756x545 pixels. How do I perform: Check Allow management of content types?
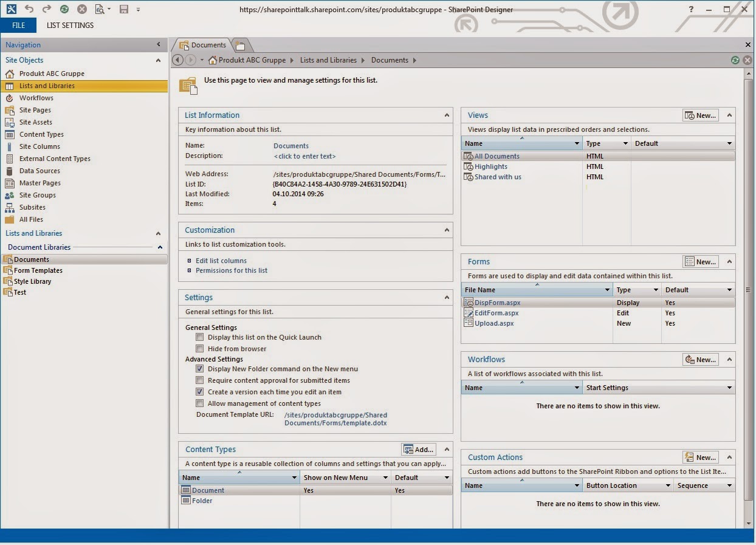[x=200, y=403]
